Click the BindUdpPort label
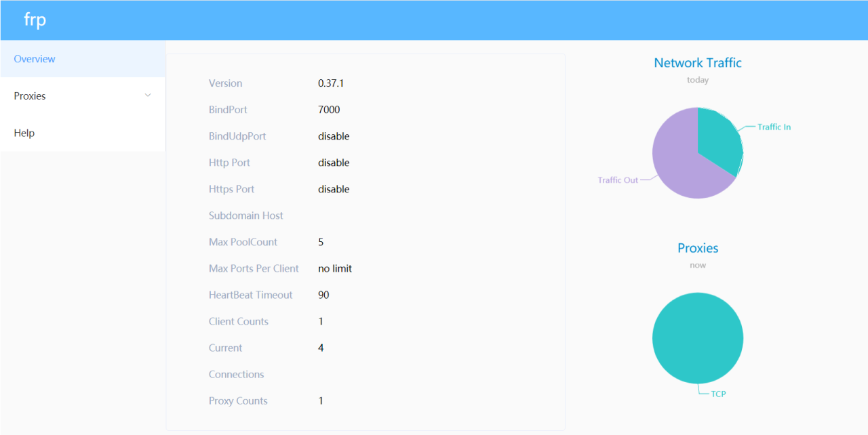Image resolution: width=868 pixels, height=435 pixels. [237, 136]
